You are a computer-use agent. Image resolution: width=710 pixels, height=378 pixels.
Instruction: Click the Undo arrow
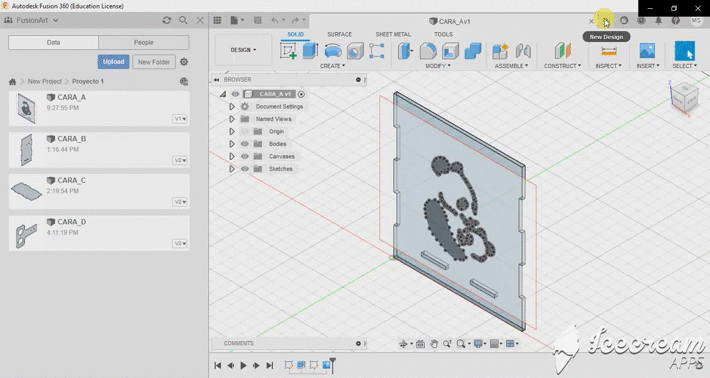275,20
